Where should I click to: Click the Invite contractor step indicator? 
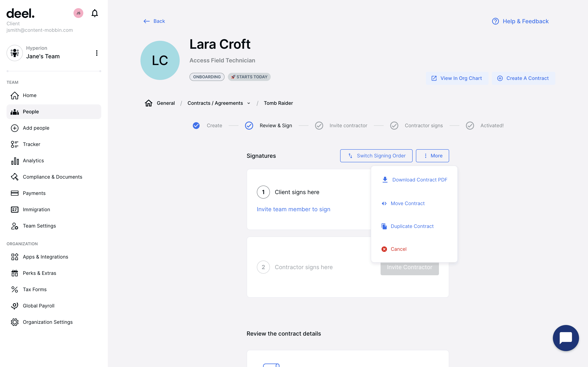319,125
